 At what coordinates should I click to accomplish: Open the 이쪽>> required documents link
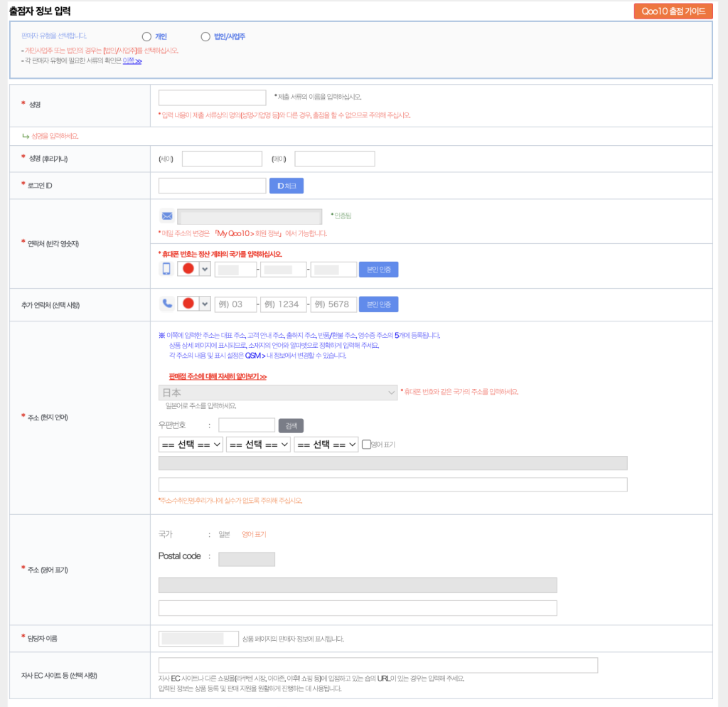tap(132, 61)
